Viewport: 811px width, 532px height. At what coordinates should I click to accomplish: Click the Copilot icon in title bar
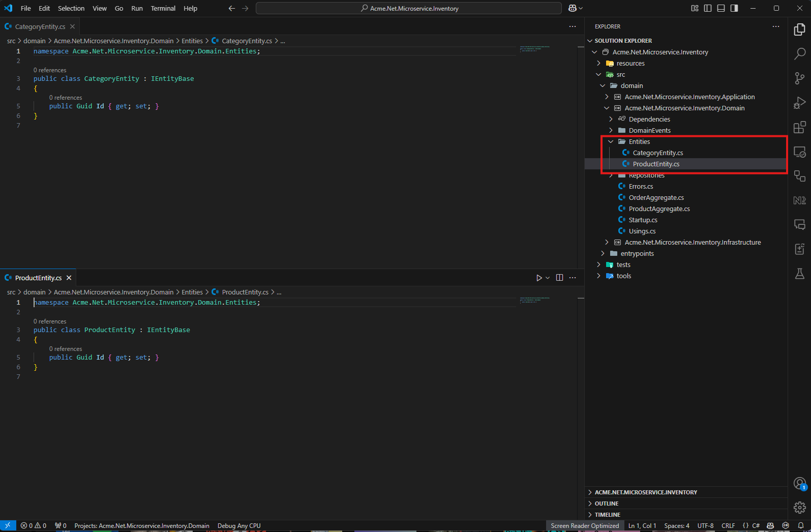click(573, 8)
